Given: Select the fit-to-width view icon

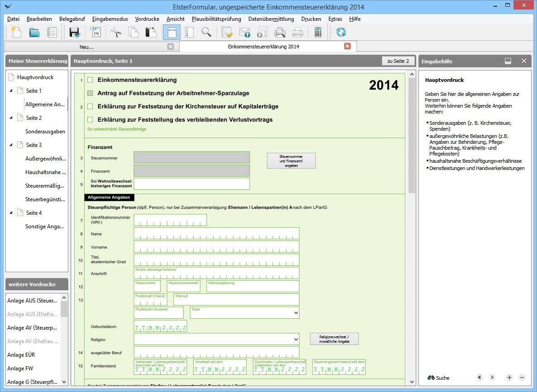Looking at the screenshot, I should coord(172,33).
